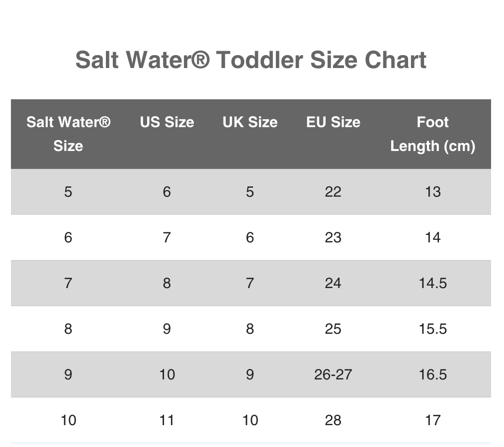Select the 14.5 foot length value
The height and width of the screenshot is (447, 504).
(432, 283)
